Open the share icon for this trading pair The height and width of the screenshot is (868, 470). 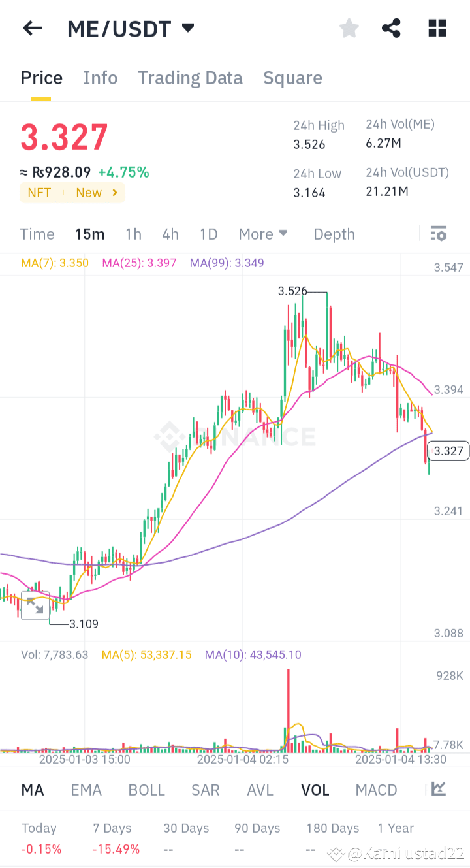coord(391,28)
